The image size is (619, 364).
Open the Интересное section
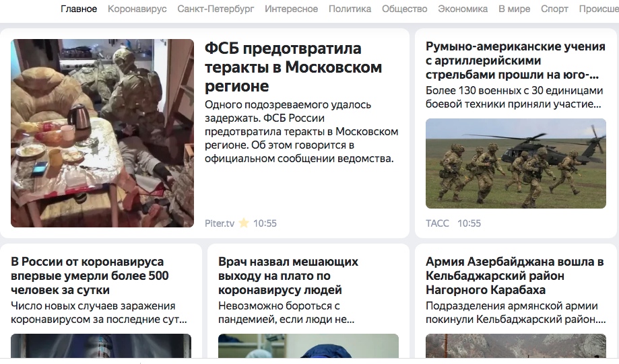[292, 9]
